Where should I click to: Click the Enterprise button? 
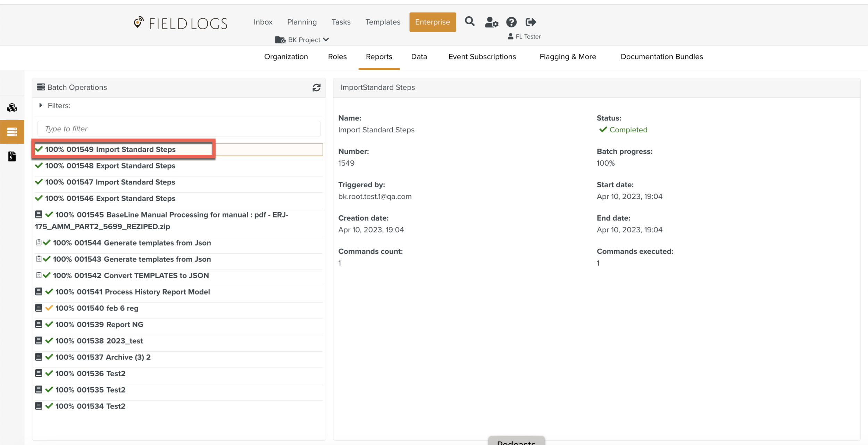click(x=432, y=22)
